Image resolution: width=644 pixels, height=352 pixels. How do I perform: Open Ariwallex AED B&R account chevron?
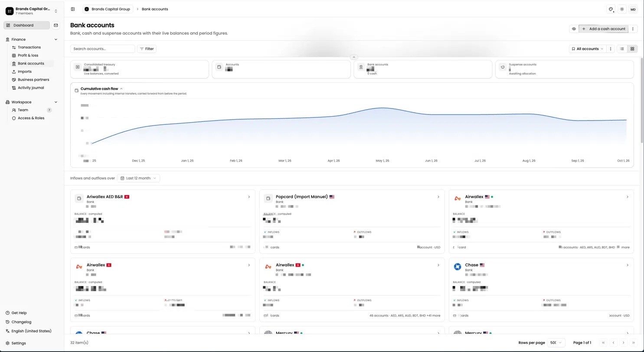point(249,197)
